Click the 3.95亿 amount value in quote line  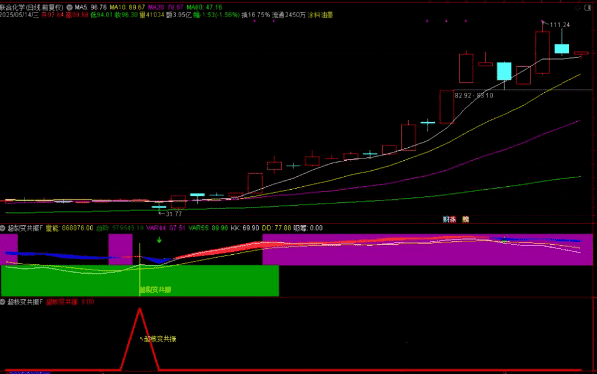179,15
